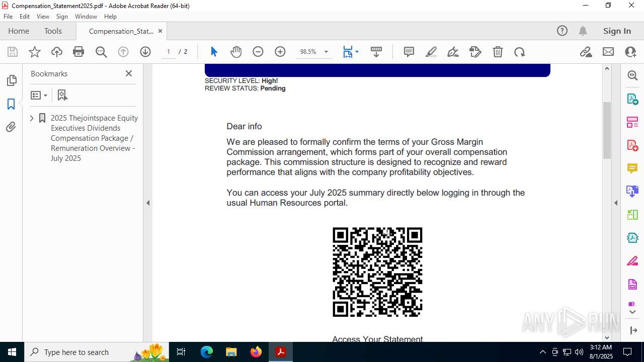Expand right pane with bottom arrow icon
The height and width of the screenshot is (362, 644).
pyautogui.click(x=633, y=330)
